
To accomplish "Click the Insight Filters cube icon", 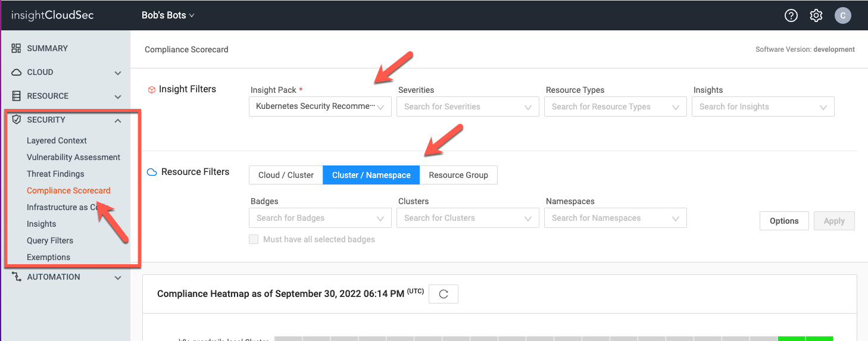I will point(152,89).
